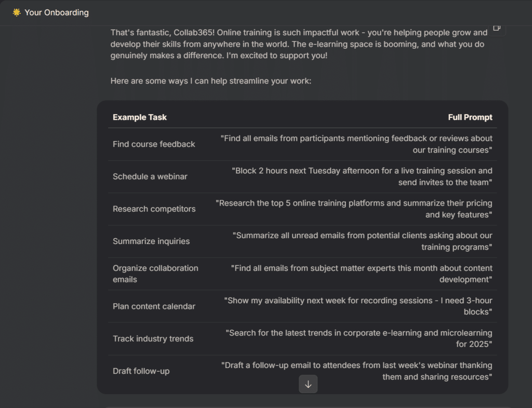Choose the Plan content calendar task
Viewport: 532px width, 408px height.
click(x=154, y=306)
